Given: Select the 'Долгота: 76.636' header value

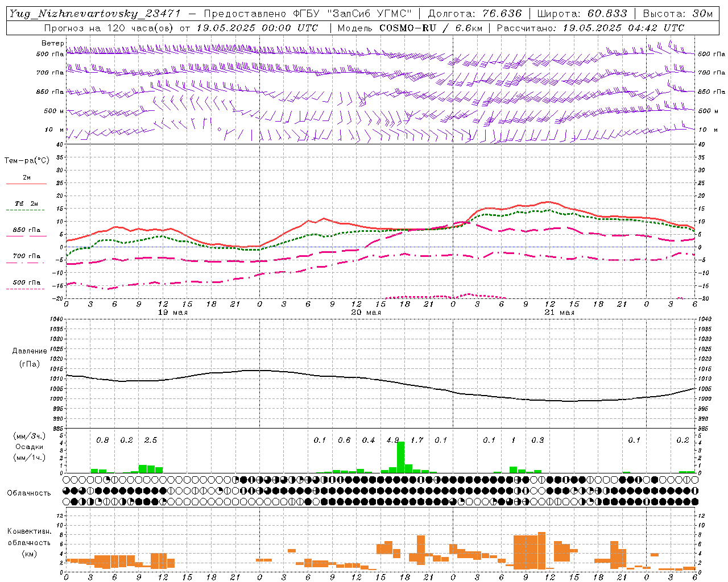Looking at the screenshot, I should pos(474,14).
